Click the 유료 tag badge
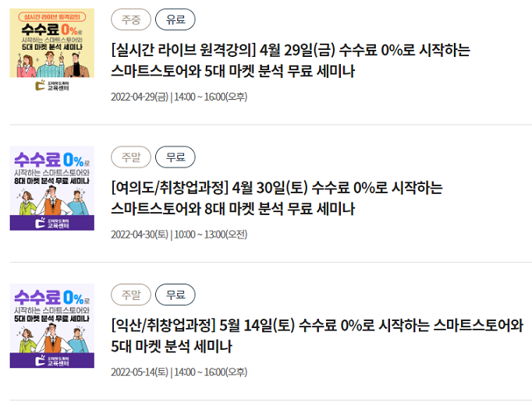The height and width of the screenshot is (406, 532). pyautogui.click(x=176, y=19)
